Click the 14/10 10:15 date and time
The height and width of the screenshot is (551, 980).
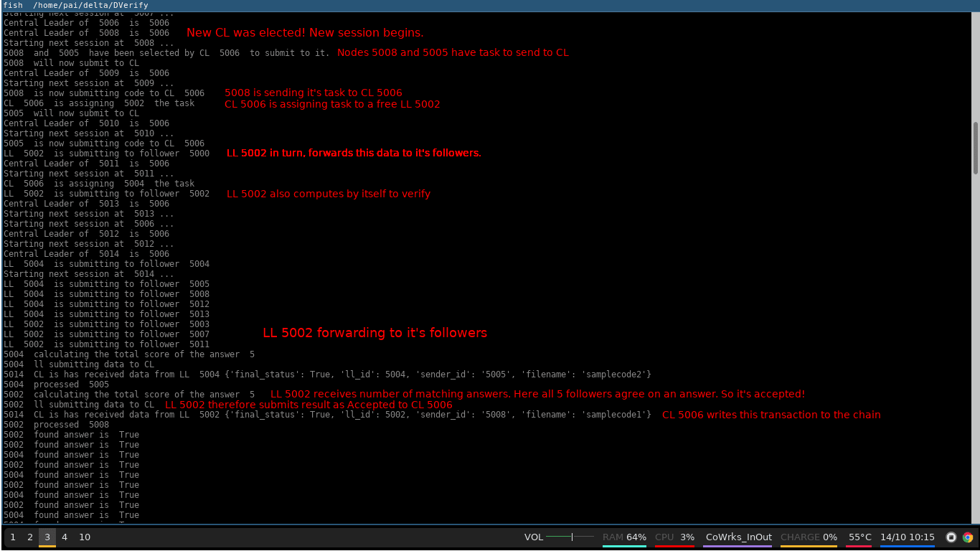907,537
